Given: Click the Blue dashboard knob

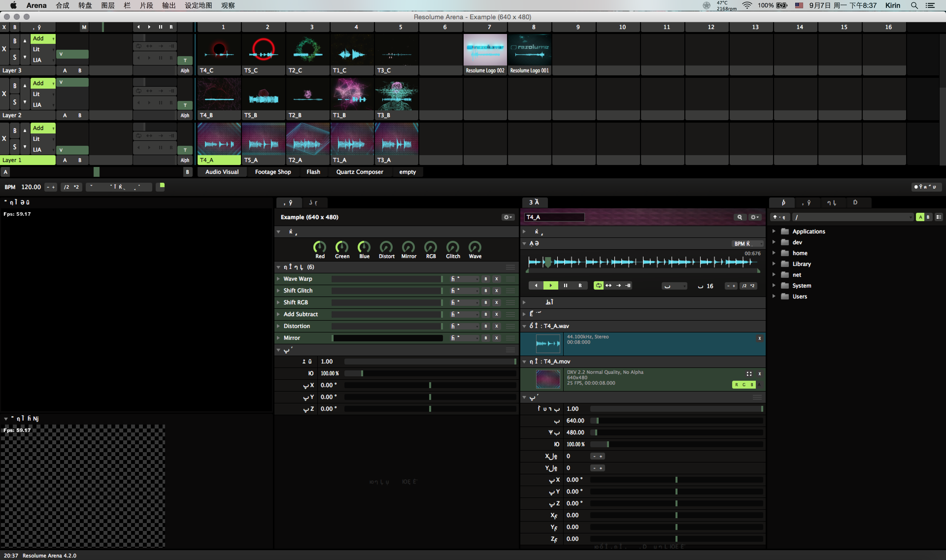Looking at the screenshot, I should pyautogui.click(x=364, y=247).
